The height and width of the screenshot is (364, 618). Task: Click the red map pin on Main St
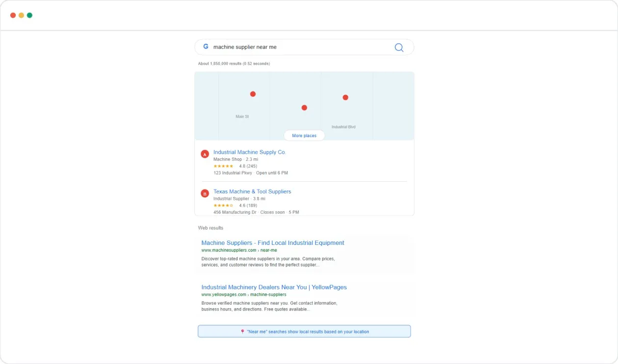[x=253, y=94]
